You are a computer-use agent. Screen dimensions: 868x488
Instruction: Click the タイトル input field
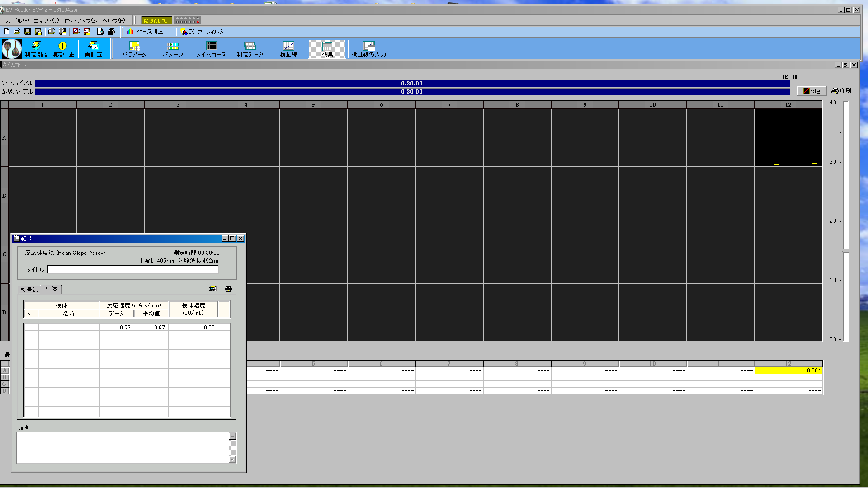pyautogui.click(x=133, y=270)
